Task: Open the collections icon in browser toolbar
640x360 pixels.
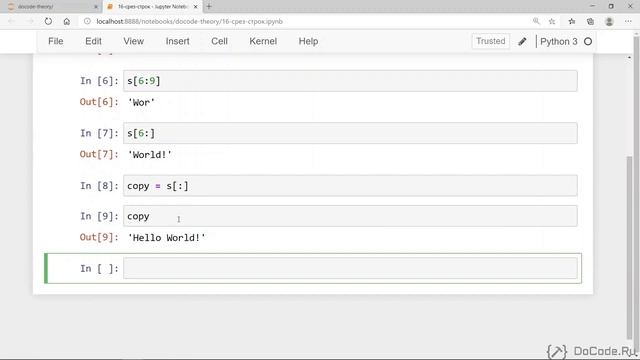Action: [590, 21]
